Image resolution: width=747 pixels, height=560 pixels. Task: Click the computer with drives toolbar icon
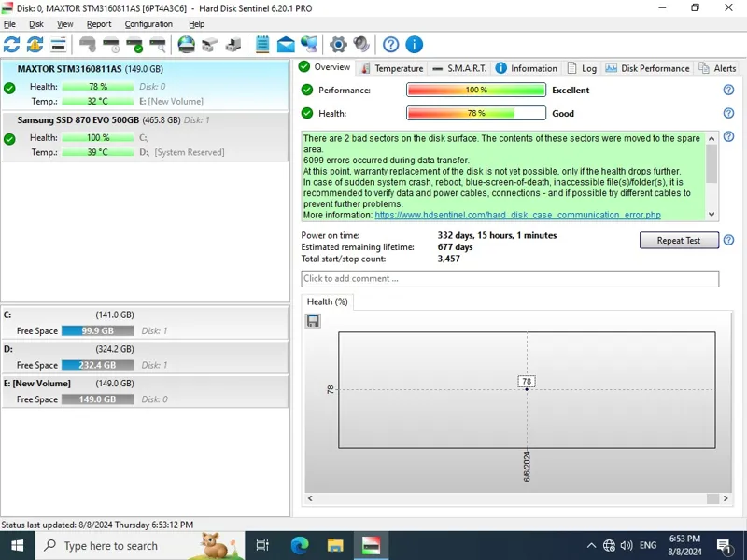click(233, 45)
